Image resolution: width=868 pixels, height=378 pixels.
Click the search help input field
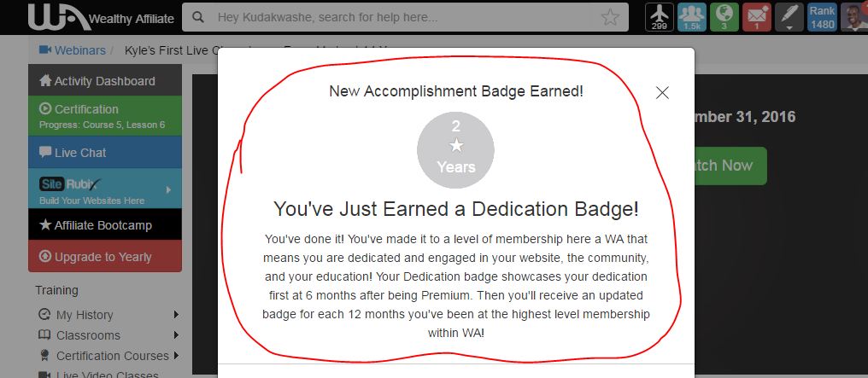pos(404,17)
